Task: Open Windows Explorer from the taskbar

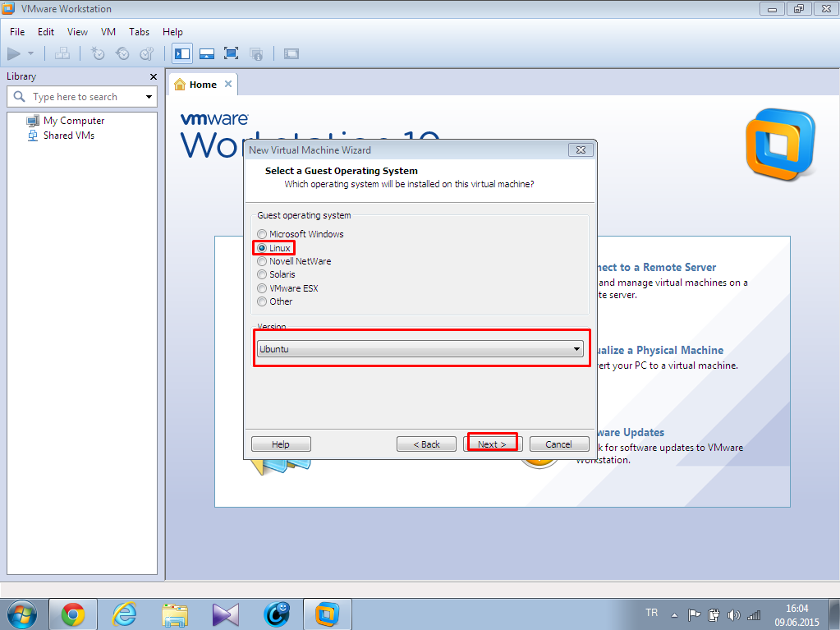Action: pyautogui.click(x=175, y=614)
